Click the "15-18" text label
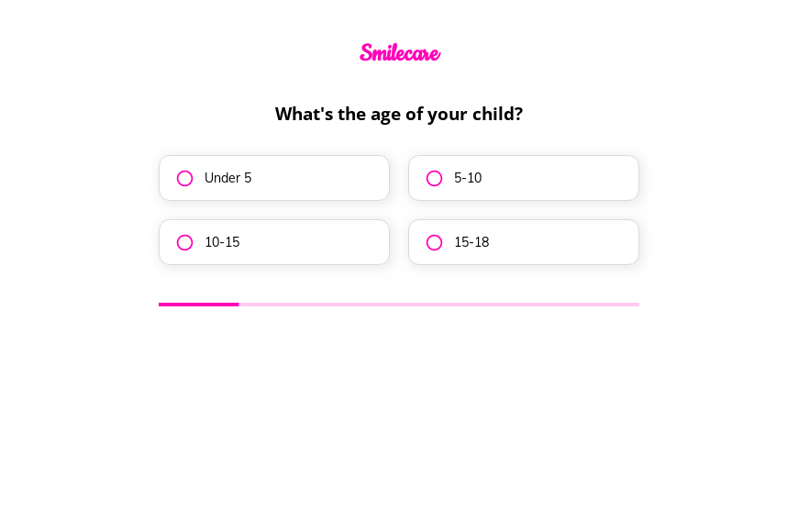The width and height of the screenshot is (798, 532). point(471,242)
